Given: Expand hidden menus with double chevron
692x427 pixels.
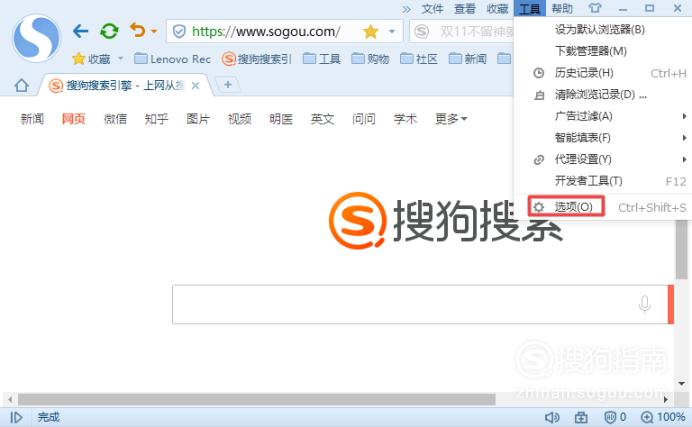Looking at the screenshot, I should (406, 9).
